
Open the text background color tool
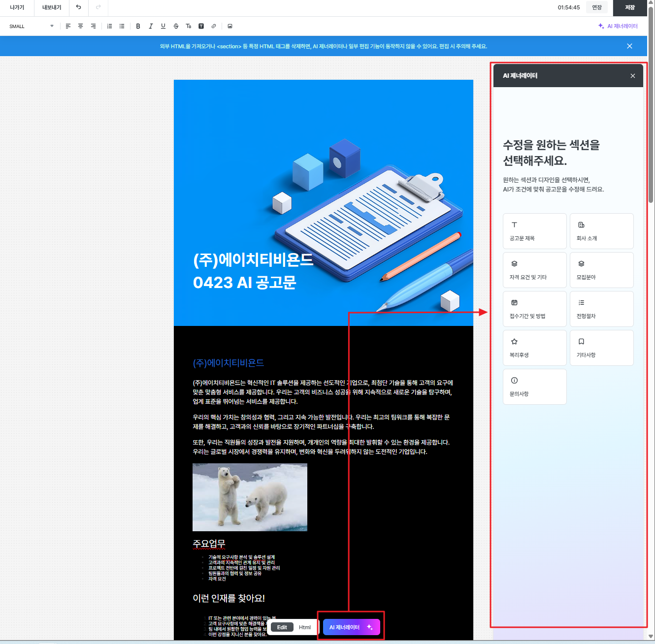coord(201,26)
